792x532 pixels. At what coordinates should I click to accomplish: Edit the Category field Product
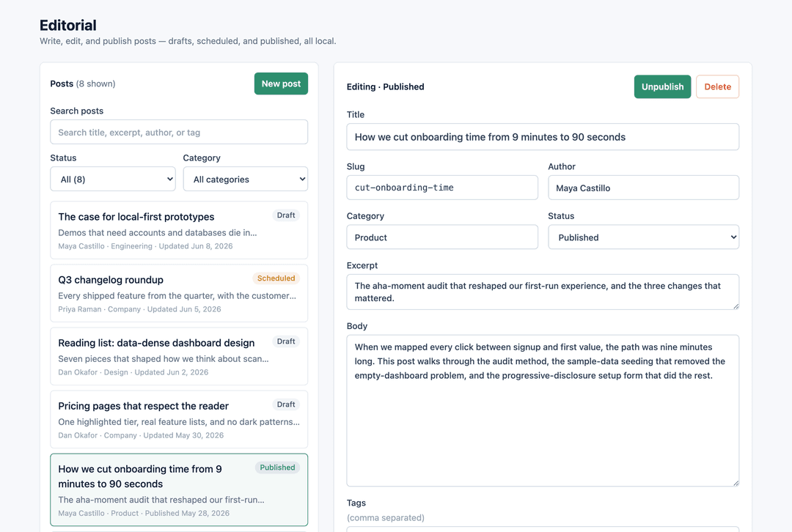(x=442, y=237)
